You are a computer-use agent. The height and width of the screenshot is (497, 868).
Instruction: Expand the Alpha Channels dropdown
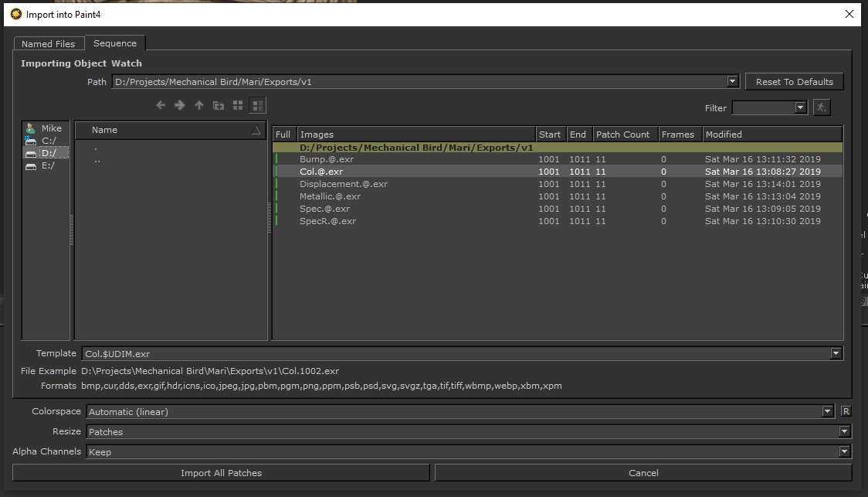(x=844, y=451)
